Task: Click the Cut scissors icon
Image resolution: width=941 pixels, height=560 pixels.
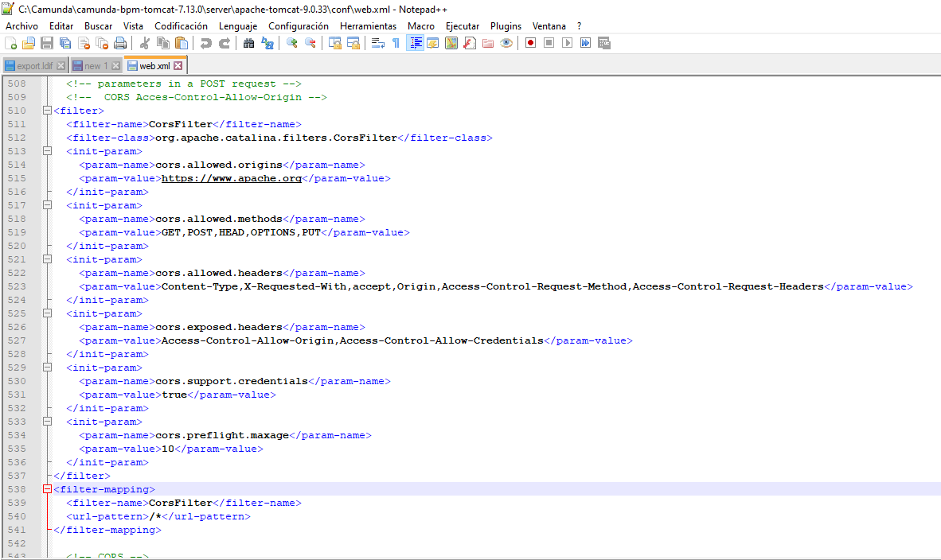Action: pyautogui.click(x=144, y=43)
